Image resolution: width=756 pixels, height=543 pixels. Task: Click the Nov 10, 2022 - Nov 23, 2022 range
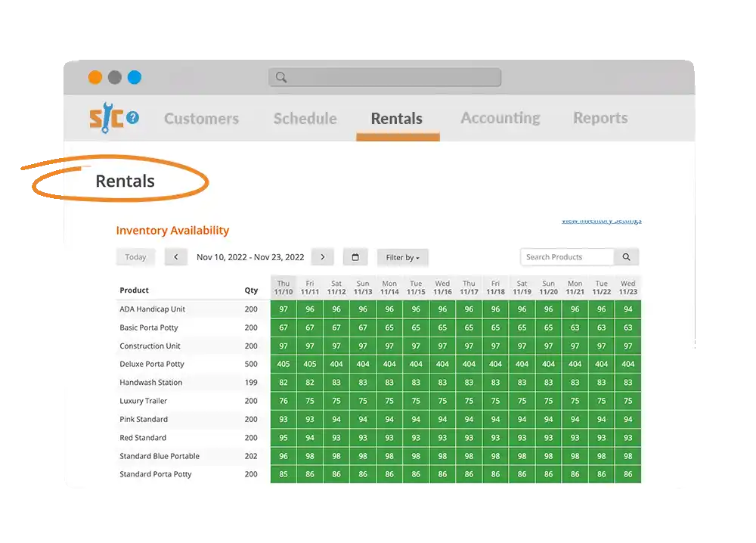[x=250, y=258]
